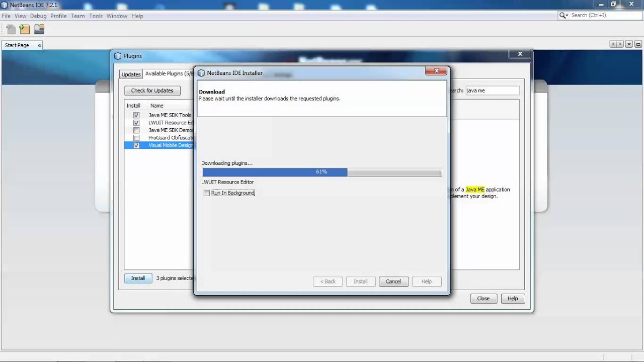
Task: Uncheck Java ME SDK Tools plugin
Action: 136,115
